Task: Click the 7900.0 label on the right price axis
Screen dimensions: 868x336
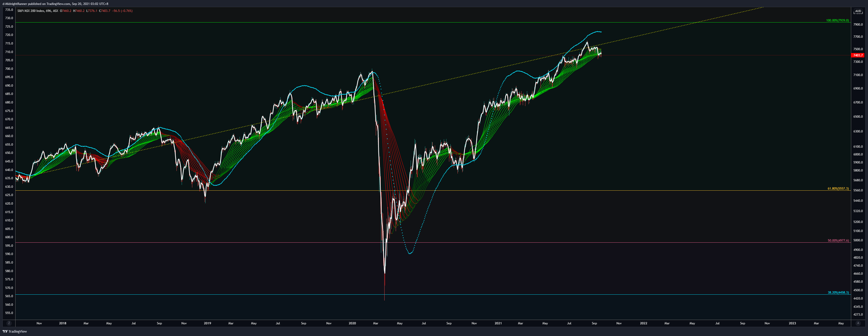Action: (858, 25)
